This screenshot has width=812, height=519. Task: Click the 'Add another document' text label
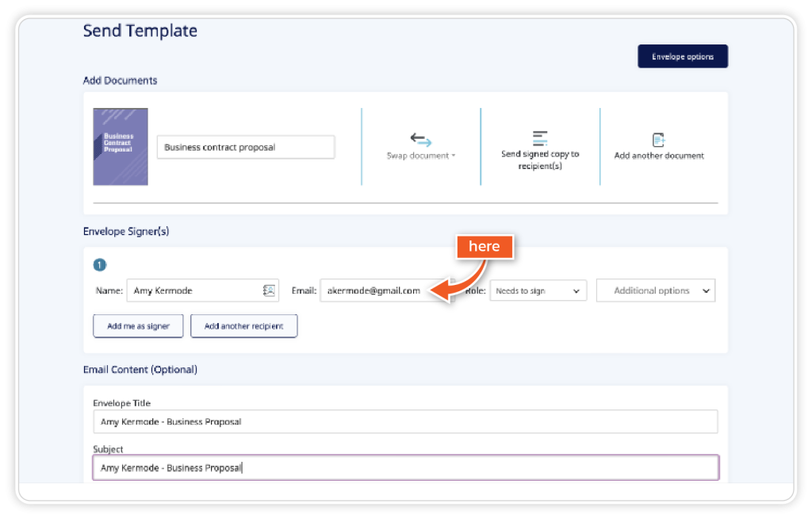tap(658, 156)
